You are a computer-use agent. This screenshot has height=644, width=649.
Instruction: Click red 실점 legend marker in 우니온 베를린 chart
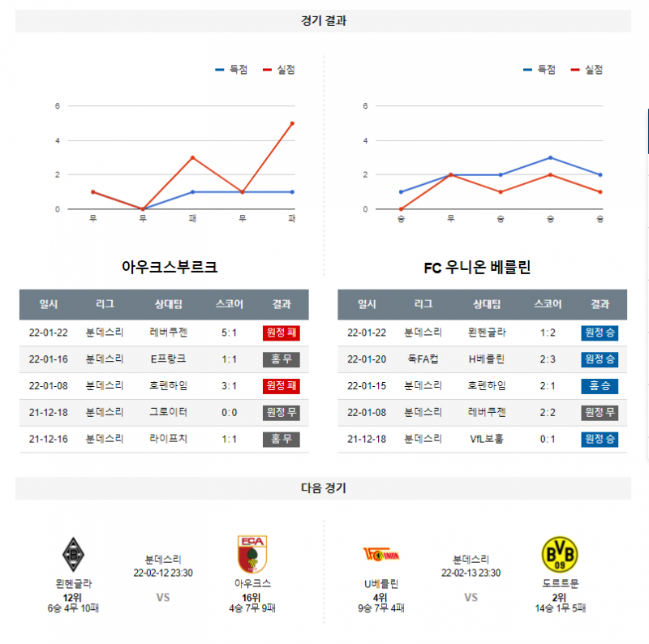point(575,70)
